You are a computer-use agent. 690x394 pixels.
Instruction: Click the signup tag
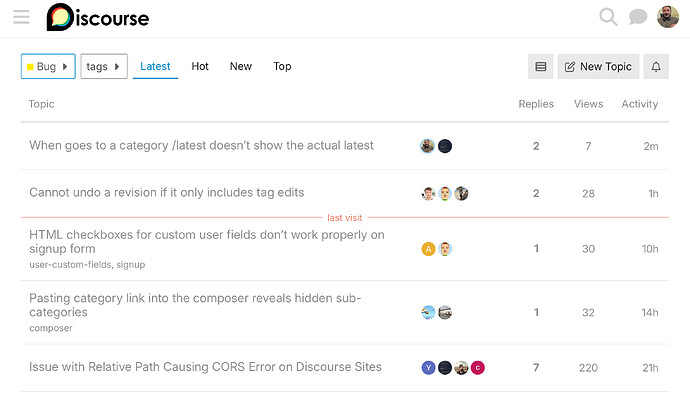[131, 265]
